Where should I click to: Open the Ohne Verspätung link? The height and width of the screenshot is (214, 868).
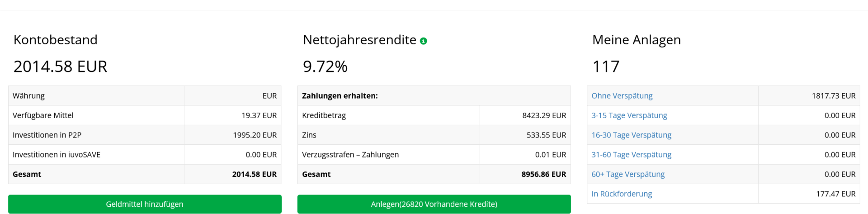622,96
